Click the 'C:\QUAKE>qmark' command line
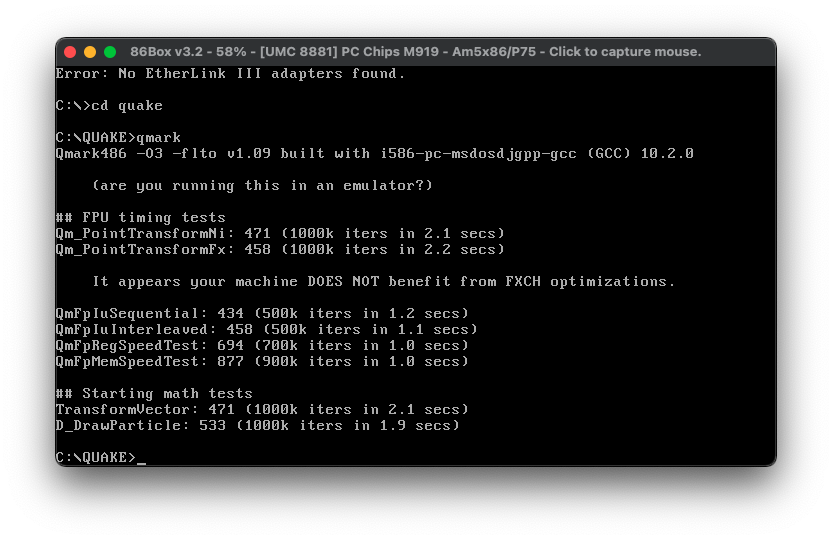Image resolution: width=832 pixels, height=540 pixels. coord(118,137)
